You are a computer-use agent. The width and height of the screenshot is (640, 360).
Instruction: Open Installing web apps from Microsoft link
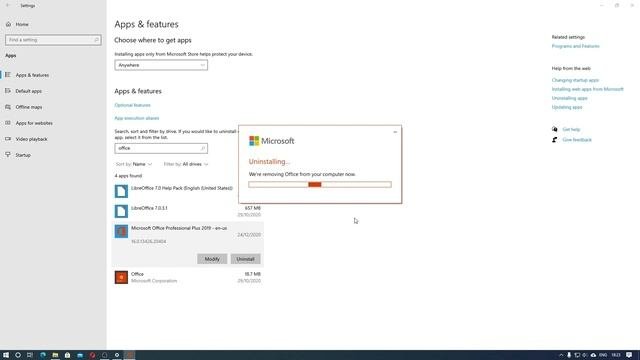(588, 89)
